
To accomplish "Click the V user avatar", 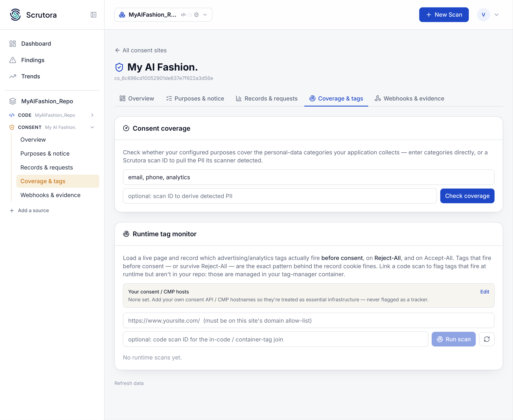I will point(483,15).
